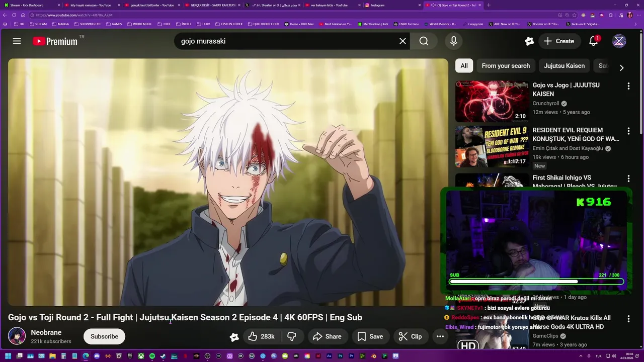Screen dimensions: 644x362
Task: Open the Neobrane channel name link
Action: pos(46,332)
